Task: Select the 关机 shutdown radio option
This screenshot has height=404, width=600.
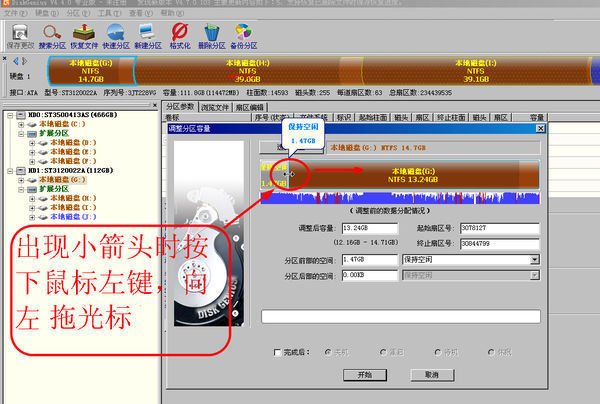Action: coord(328,352)
